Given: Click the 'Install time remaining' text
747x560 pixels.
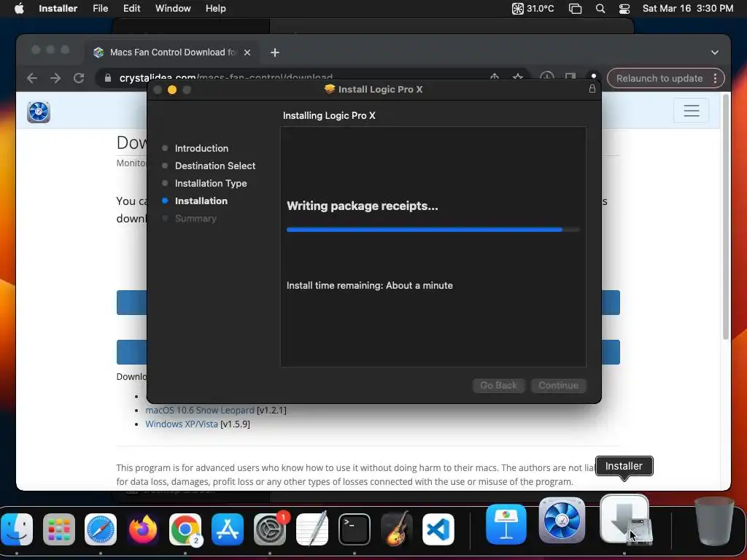Looking at the screenshot, I should [x=369, y=285].
